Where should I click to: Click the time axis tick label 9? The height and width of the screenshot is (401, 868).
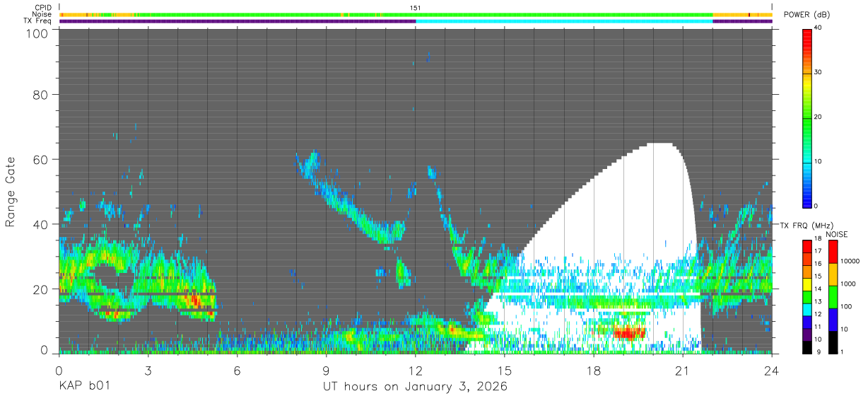(326, 370)
